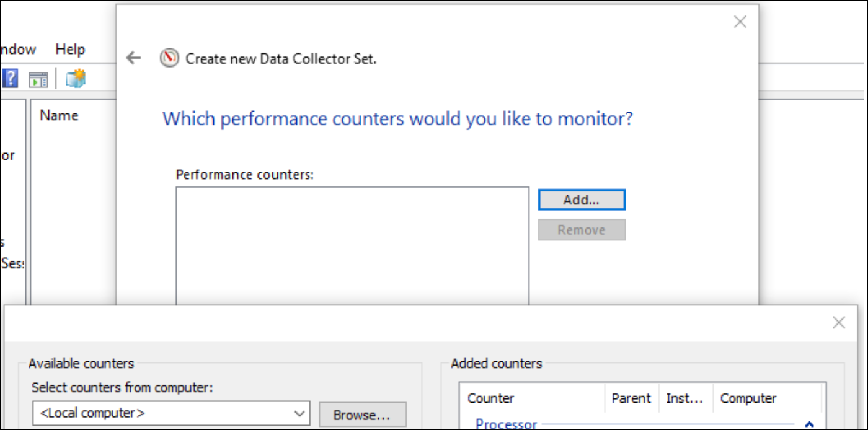
Task: Click the Browse... button
Action: click(362, 415)
